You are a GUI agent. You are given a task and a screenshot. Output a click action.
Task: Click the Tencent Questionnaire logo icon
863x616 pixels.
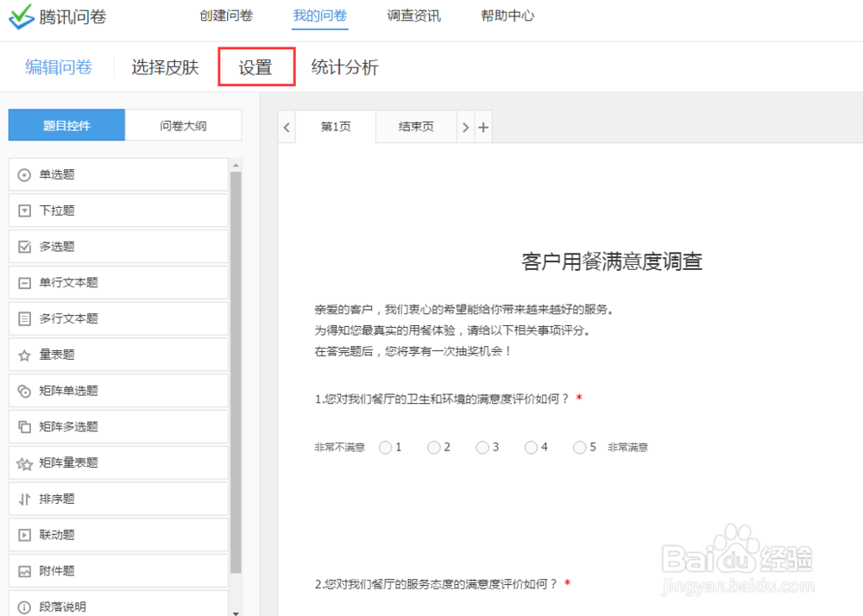(19, 16)
